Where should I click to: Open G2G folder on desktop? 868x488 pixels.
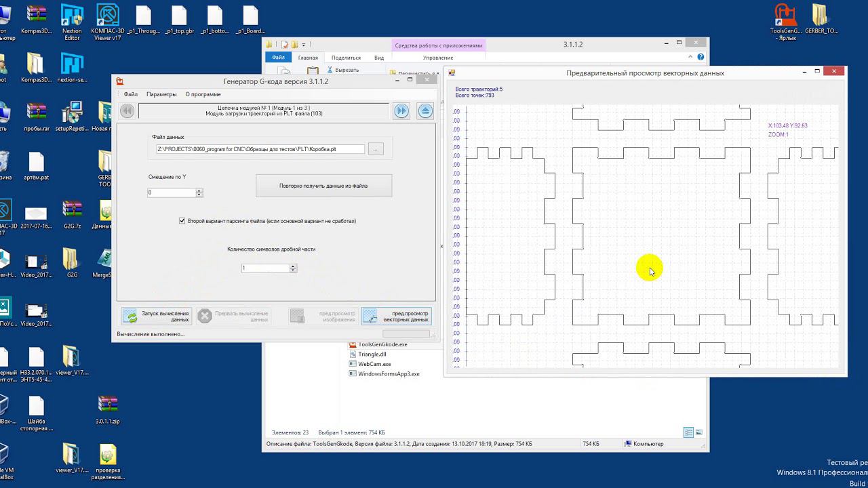point(72,263)
